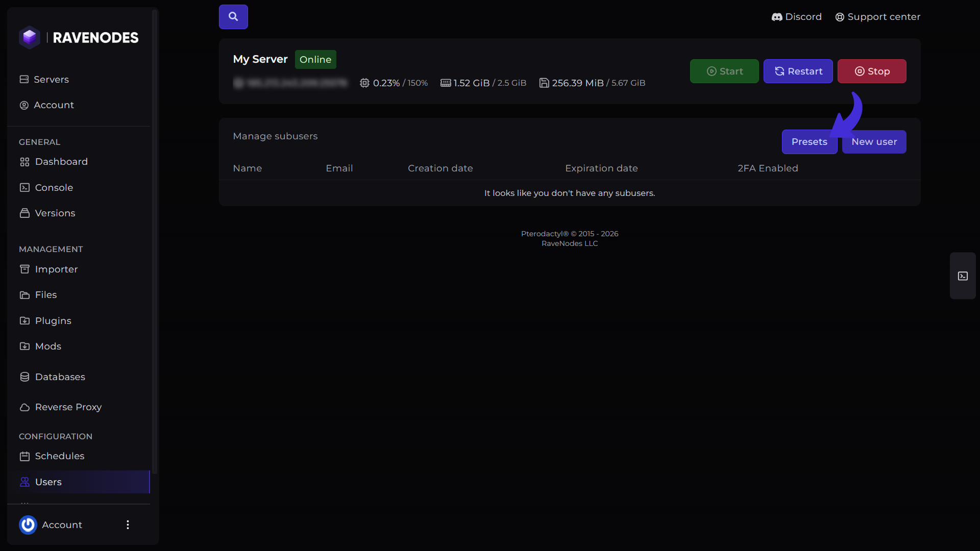The width and height of the screenshot is (980, 551).
Task: Click the CPU usage icon
Action: (x=364, y=83)
